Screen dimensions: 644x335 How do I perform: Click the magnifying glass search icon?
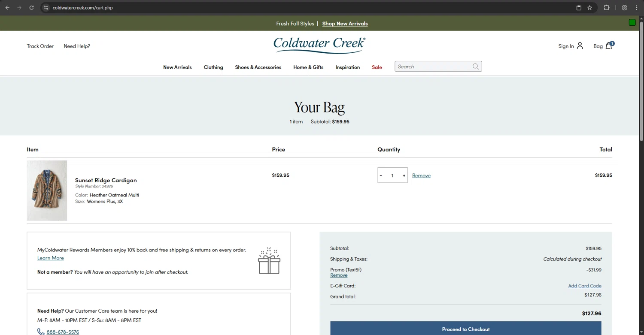coord(476,66)
